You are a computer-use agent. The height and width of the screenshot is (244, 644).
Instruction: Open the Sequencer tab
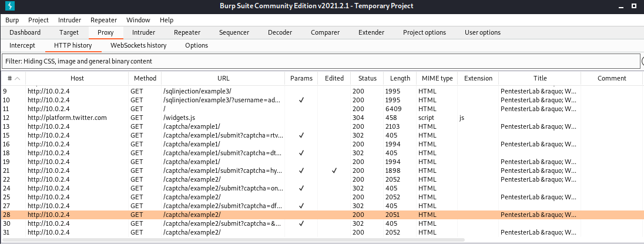(234, 32)
